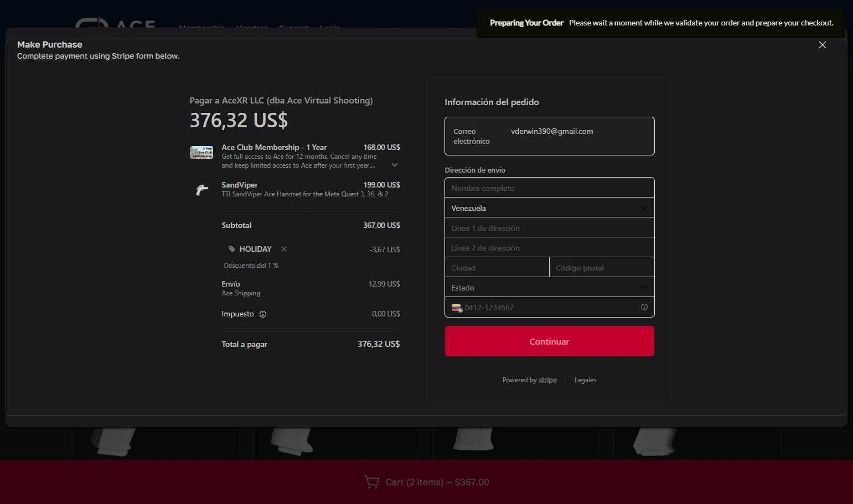Select the 376,32 US$ header amount
This screenshot has width=853, height=504.
239,120
